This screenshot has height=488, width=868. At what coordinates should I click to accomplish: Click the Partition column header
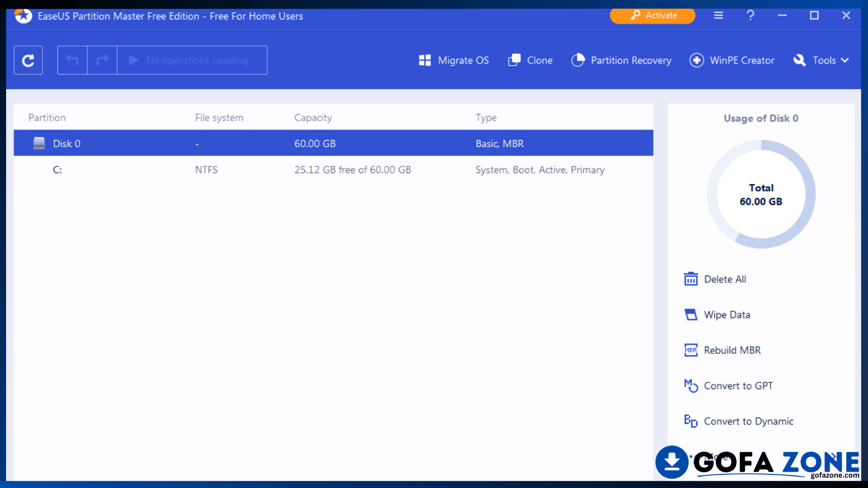pos(47,117)
